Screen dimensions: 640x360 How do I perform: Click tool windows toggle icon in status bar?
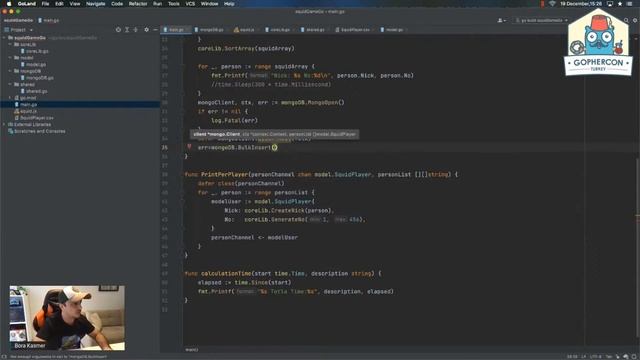[x=4, y=357]
